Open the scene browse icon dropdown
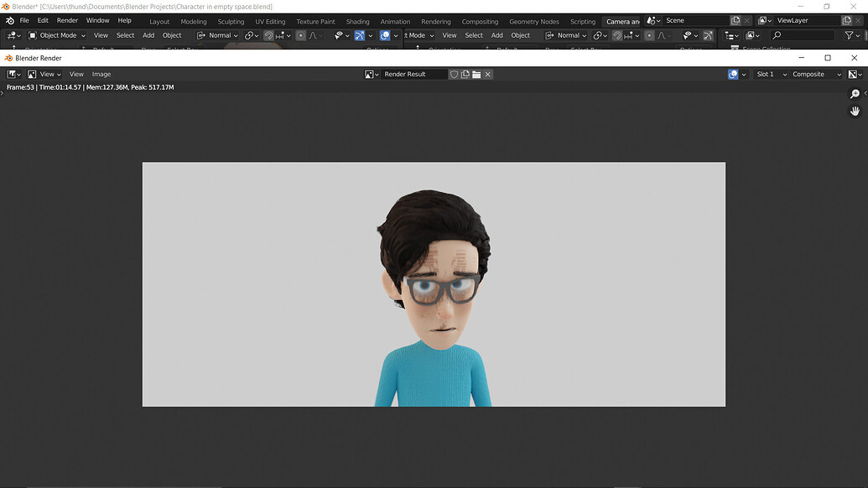This screenshot has width=868, height=488. point(653,20)
